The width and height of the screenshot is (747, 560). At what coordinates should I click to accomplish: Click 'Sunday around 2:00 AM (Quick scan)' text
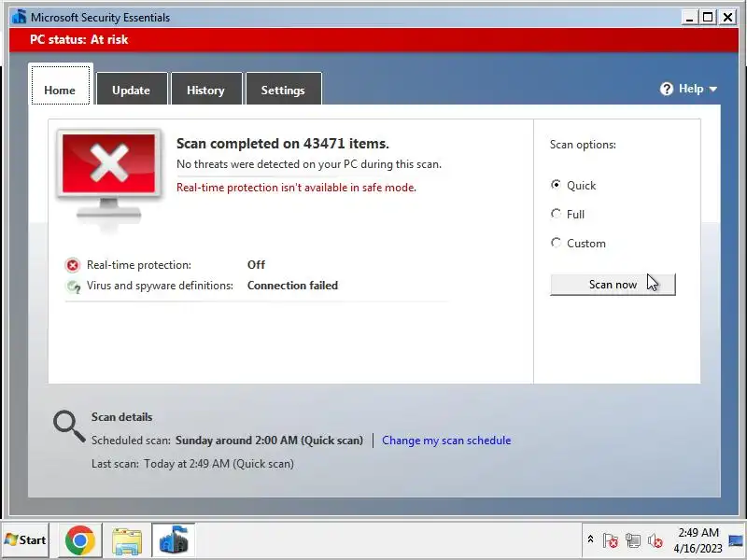[x=269, y=441]
